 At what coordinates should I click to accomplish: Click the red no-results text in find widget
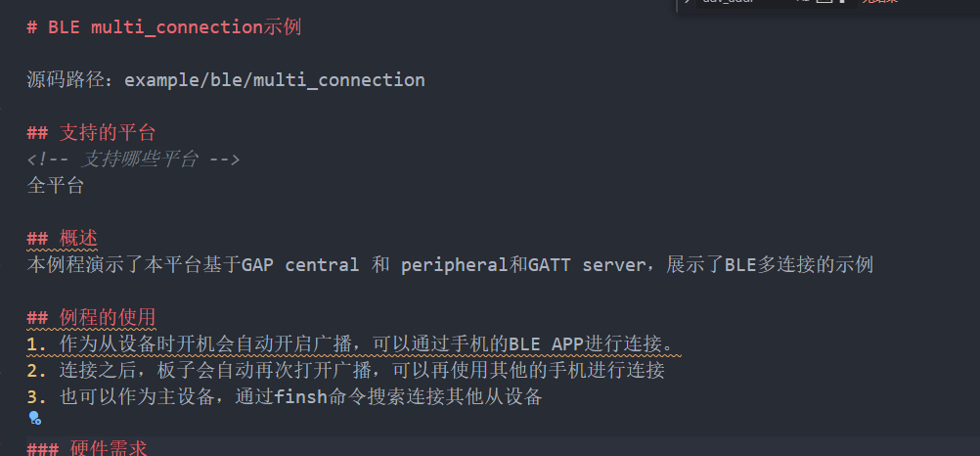[880, 2]
